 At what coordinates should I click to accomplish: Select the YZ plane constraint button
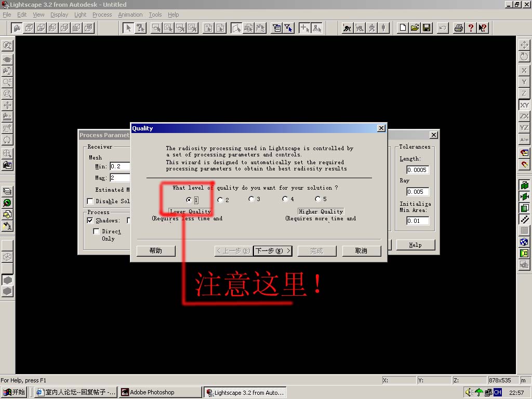coord(524,128)
